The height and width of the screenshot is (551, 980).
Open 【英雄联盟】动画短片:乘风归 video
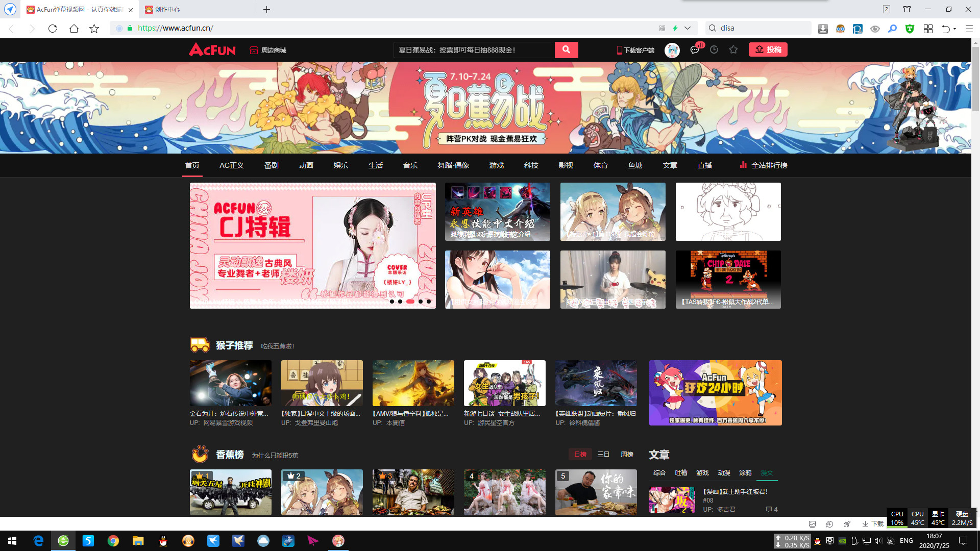click(596, 414)
